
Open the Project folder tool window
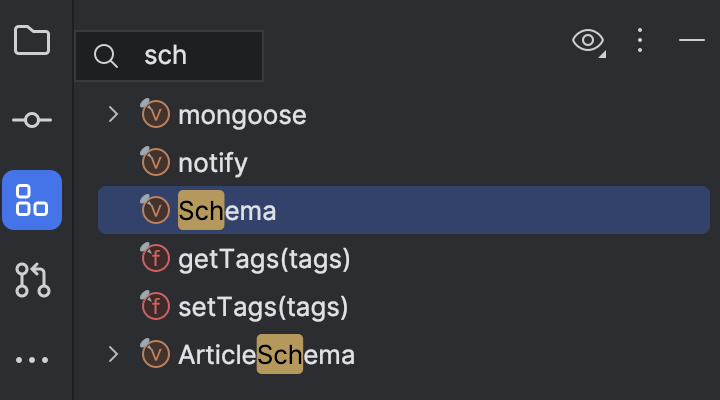(x=32, y=40)
